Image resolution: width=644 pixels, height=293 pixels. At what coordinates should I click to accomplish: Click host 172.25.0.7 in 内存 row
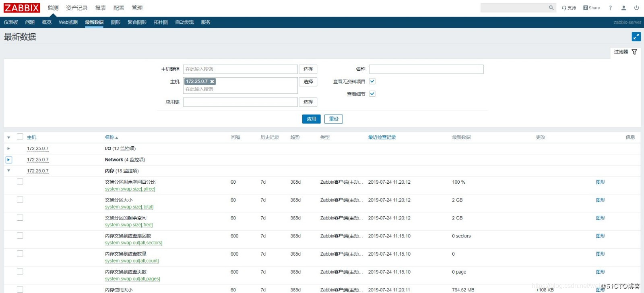(38, 171)
